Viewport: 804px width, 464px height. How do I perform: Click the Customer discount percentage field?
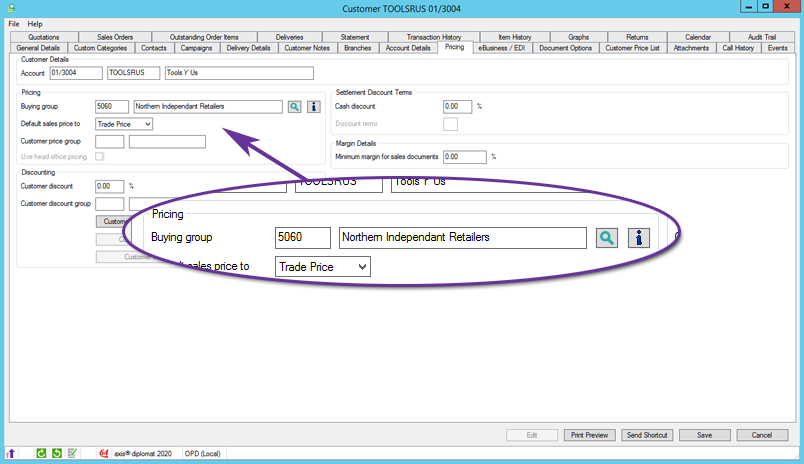(x=110, y=186)
